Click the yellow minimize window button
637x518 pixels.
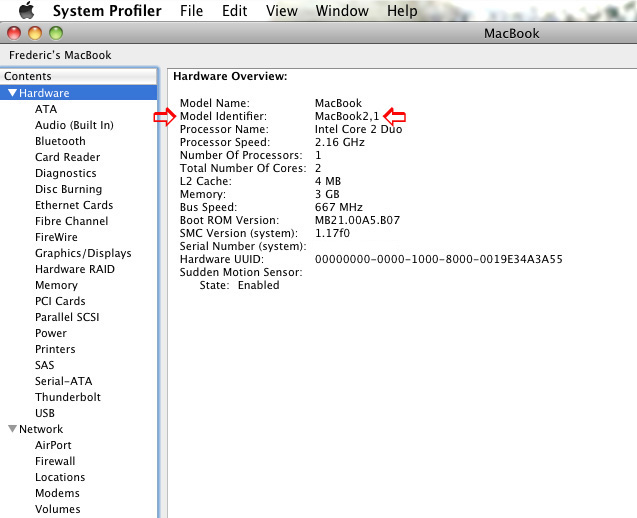click(35, 33)
